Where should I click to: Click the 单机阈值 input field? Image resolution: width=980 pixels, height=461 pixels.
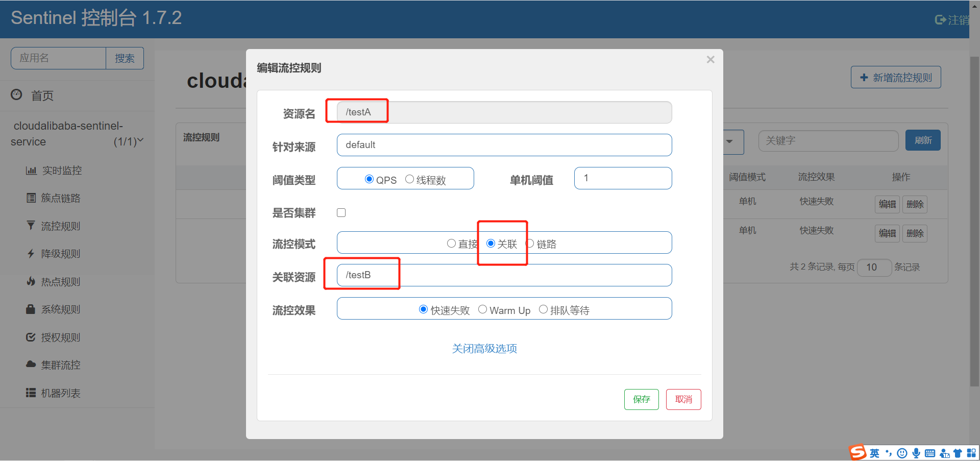pos(623,178)
